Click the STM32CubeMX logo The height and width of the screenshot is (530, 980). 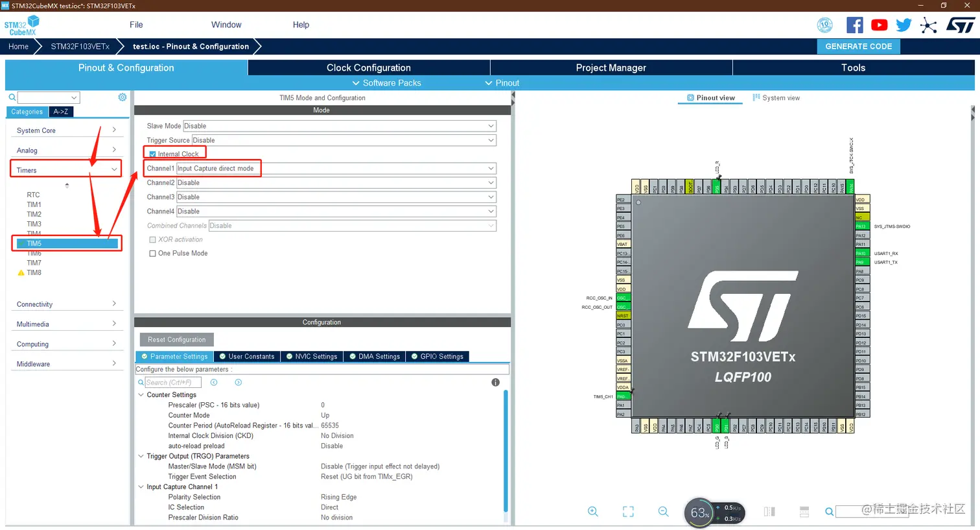tap(22, 26)
